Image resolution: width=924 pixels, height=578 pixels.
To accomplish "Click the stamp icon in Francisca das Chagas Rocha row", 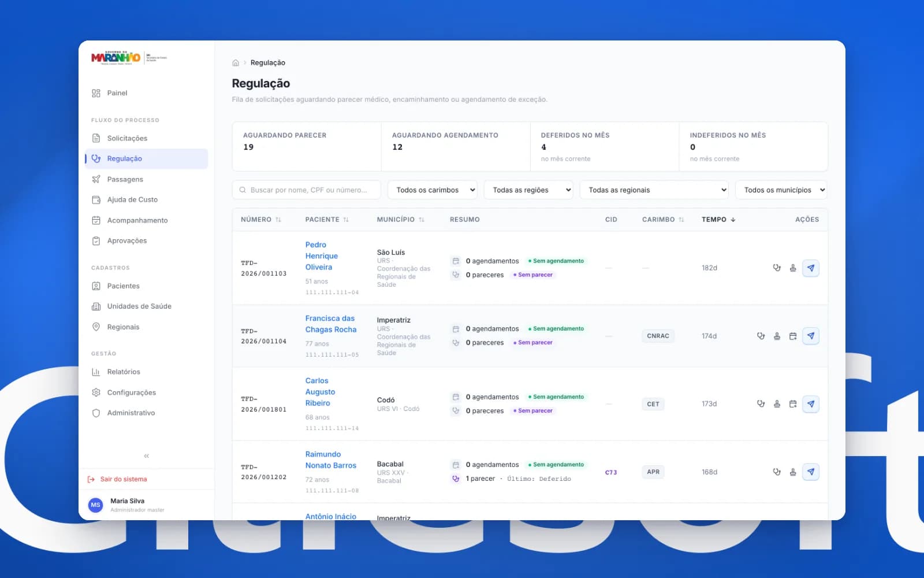I will click(777, 336).
